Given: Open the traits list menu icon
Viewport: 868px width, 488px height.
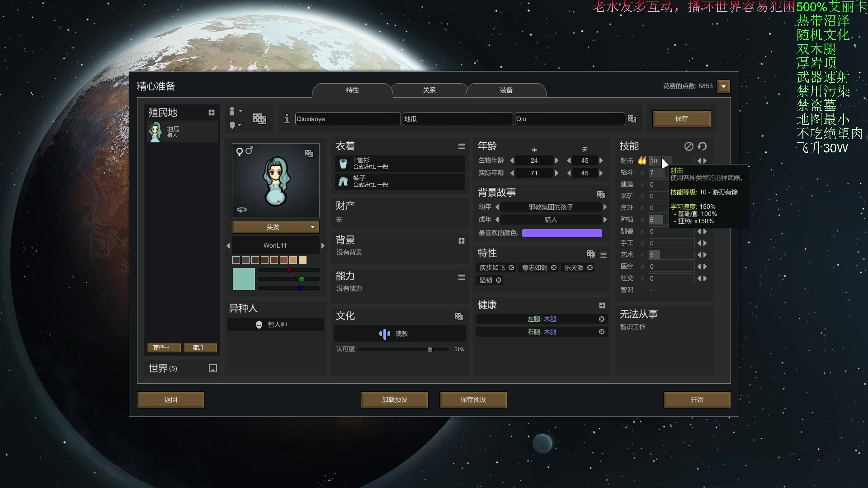Looking at the screenshot, I should coord(603,255).
